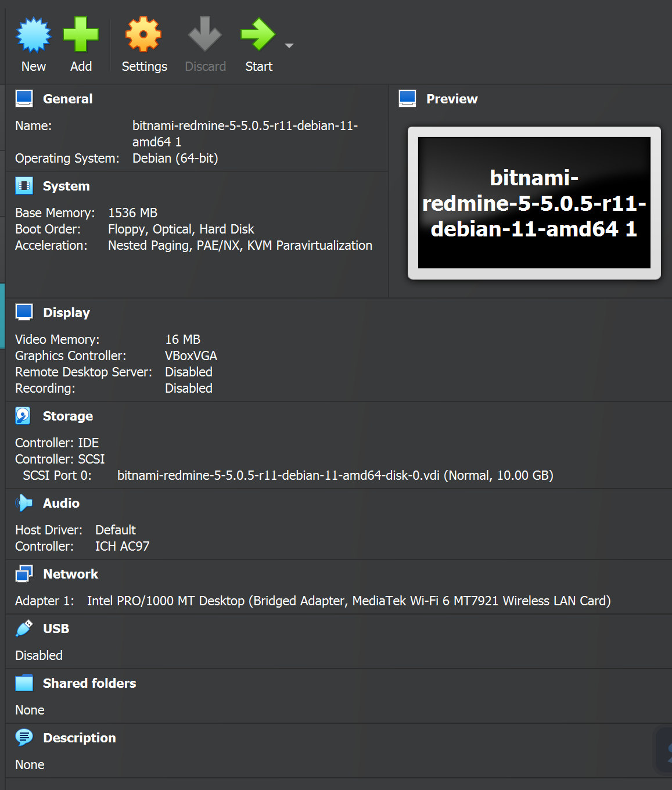The height and width of the screenshot is (790, 672).
Task: Click the Display section icon
Action: click(24, 311)
